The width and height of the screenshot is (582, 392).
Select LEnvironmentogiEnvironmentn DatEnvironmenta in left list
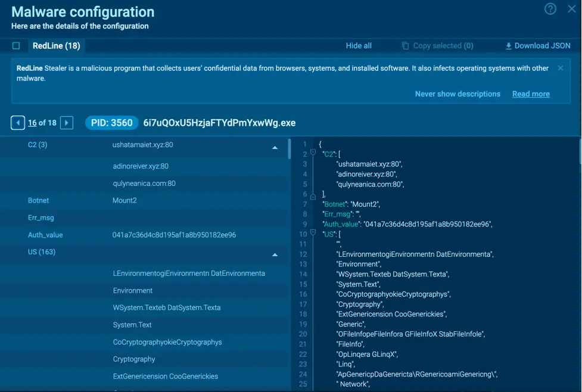coord(189,273)
